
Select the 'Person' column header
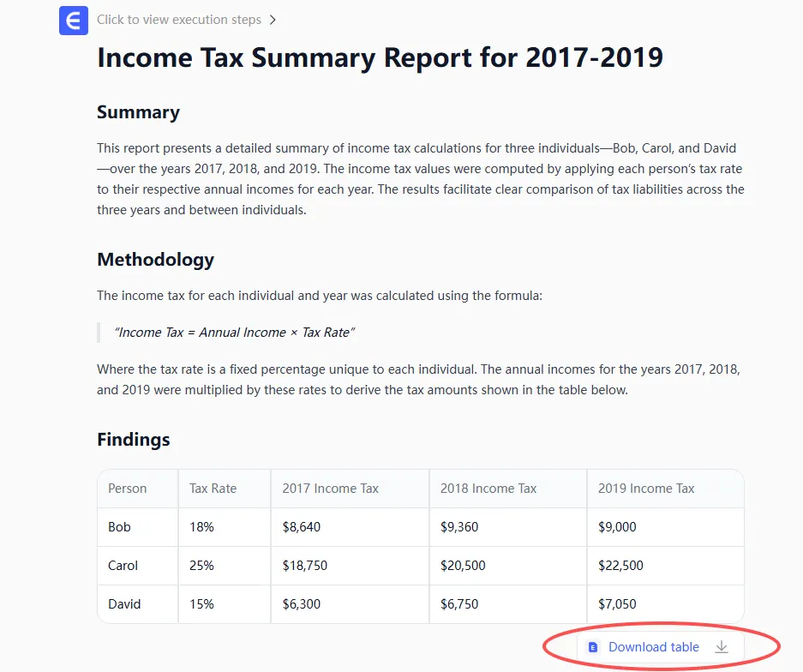(127, 489)
